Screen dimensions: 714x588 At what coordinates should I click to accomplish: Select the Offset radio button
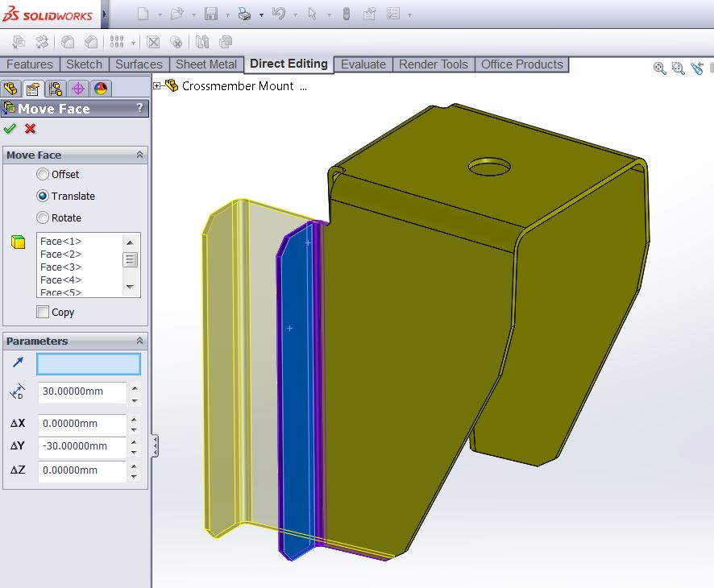click(43, 174)
